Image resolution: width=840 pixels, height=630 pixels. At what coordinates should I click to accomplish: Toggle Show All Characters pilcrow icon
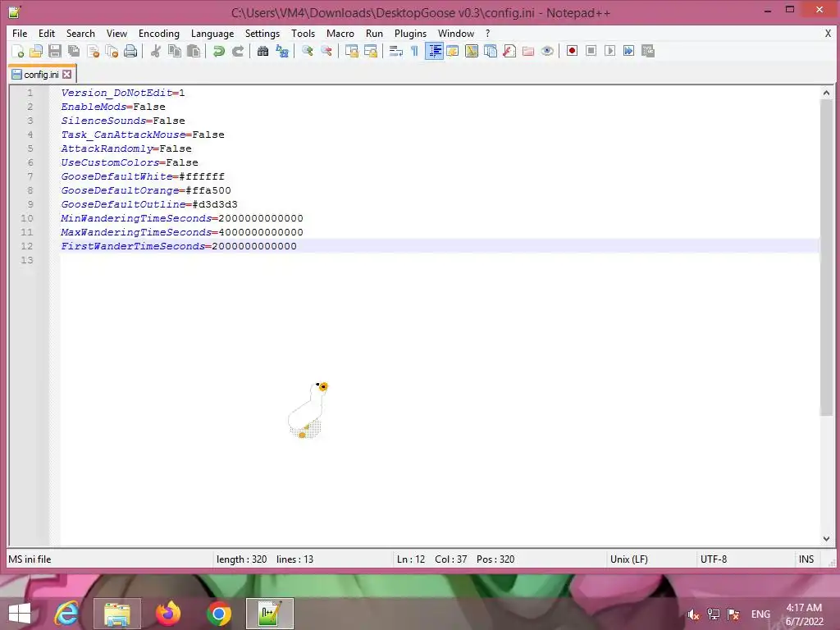tap(414, 51)
